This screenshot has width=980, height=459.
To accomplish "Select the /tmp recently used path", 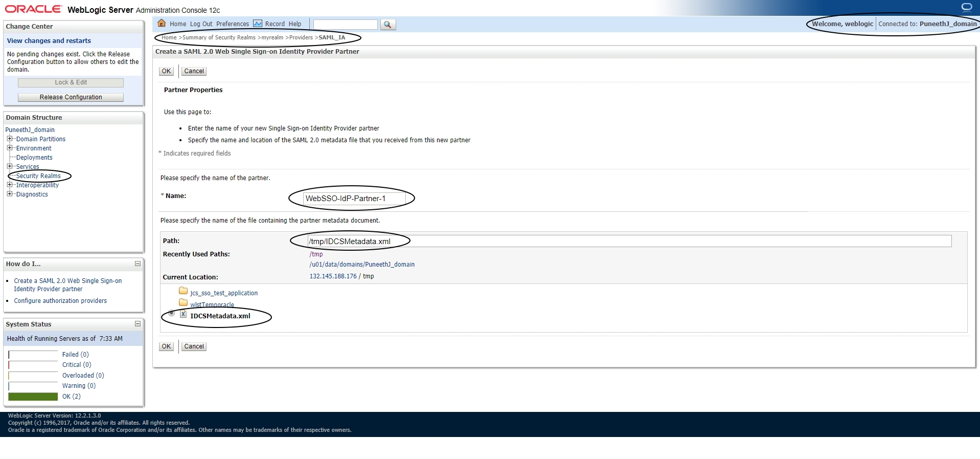I will click(x=316, y=254).
